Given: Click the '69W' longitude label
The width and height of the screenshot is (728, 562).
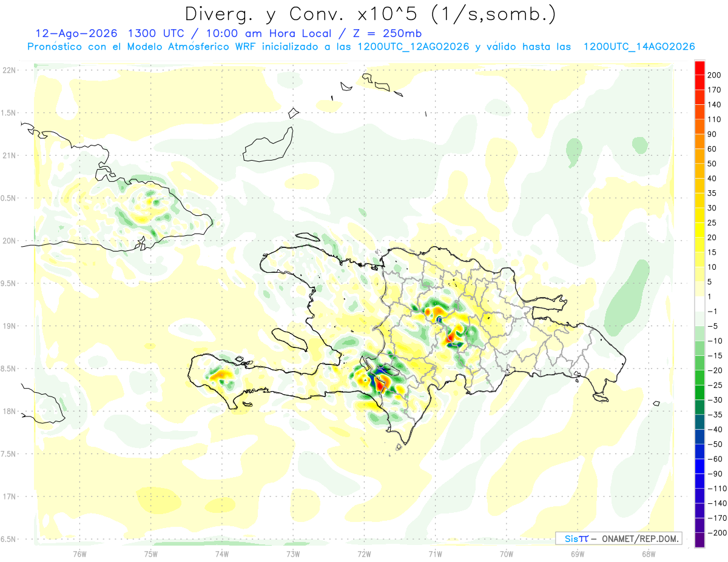Looking at the screenshot, I should point(577,554).
